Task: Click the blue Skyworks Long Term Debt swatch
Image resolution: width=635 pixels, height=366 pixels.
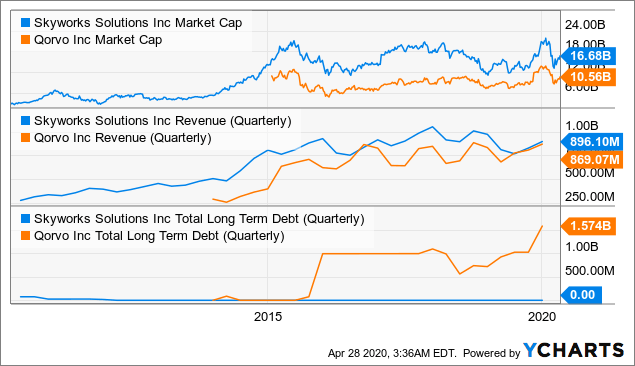Action: pyautogui.click(x=25, y=219)
